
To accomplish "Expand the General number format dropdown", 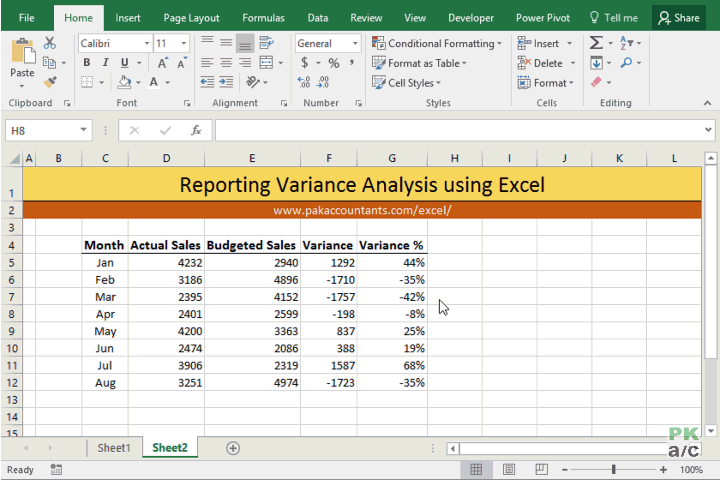I will (x=355, y=43).
